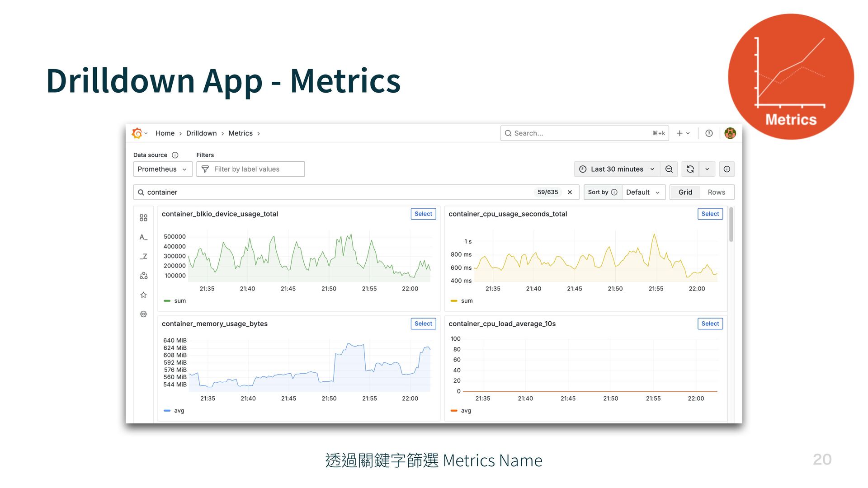Click the info icon beside refresh controls

[x=726, y=169]
